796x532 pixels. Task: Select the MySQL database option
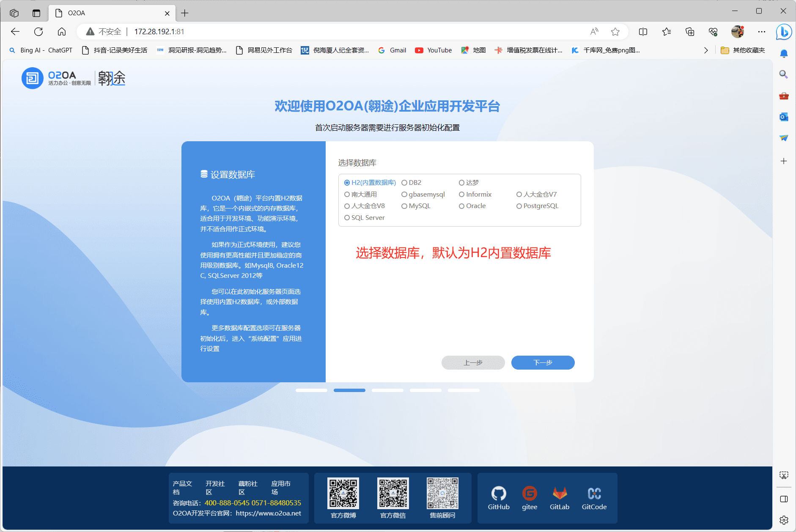click(405, 206)
